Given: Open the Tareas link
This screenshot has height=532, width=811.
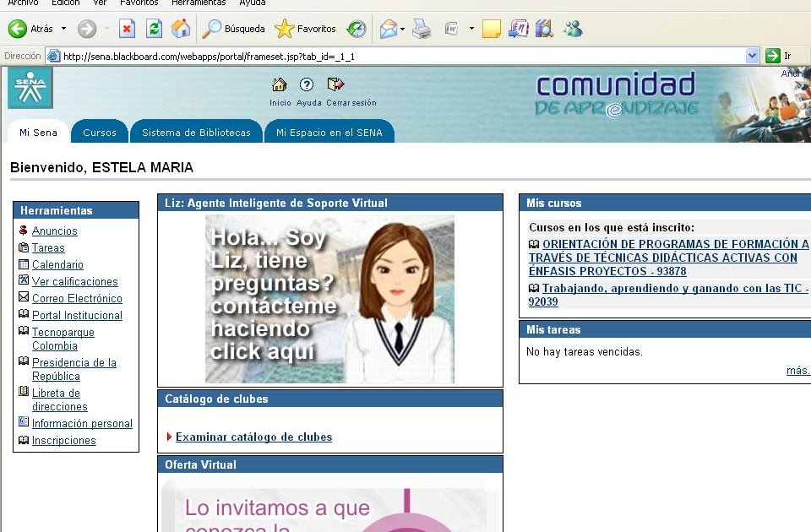Looking at the screenshot, I should [48, 248].
